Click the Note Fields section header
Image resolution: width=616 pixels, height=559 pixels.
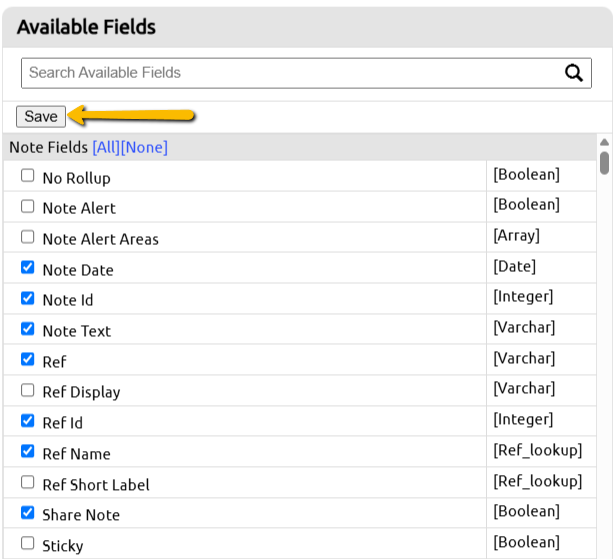point(300,147)
